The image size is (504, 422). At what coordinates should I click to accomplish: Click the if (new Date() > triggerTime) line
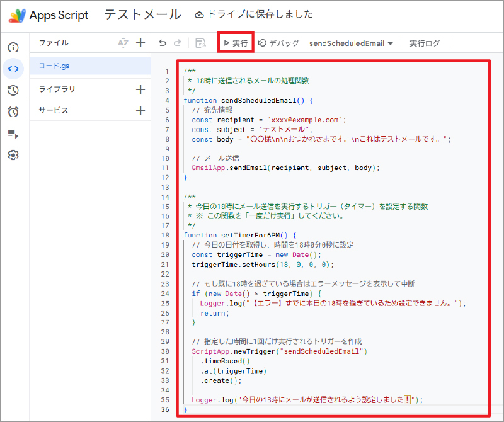point(256,294)
